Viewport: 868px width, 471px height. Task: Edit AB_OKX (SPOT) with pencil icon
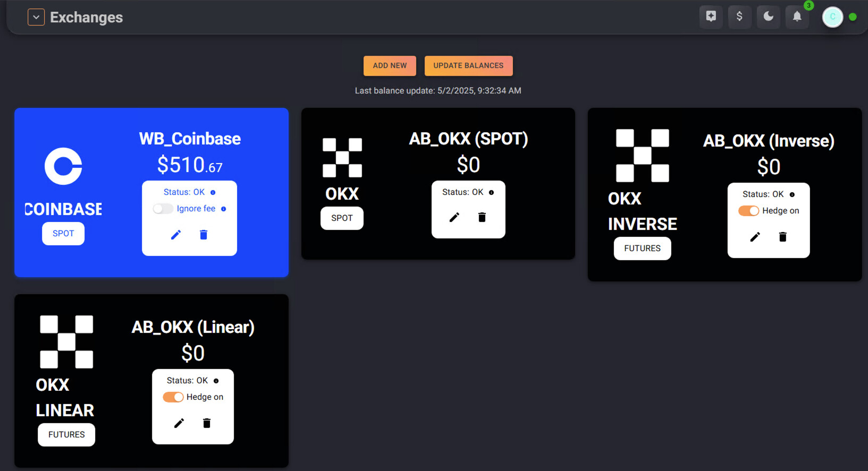point(454,217)
